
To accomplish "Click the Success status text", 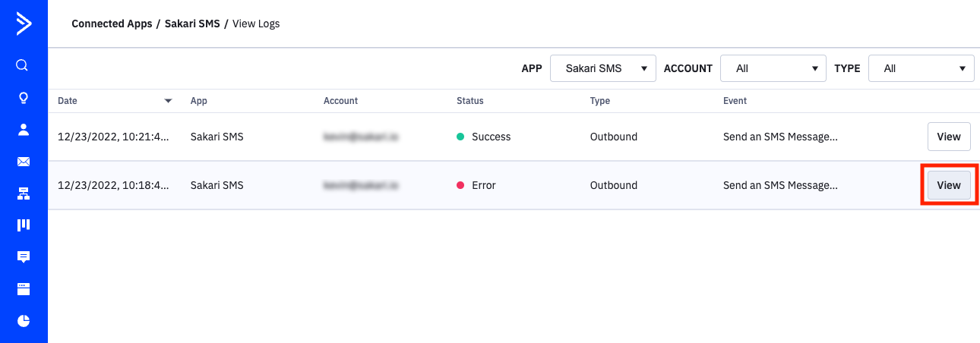I will 492,137.
